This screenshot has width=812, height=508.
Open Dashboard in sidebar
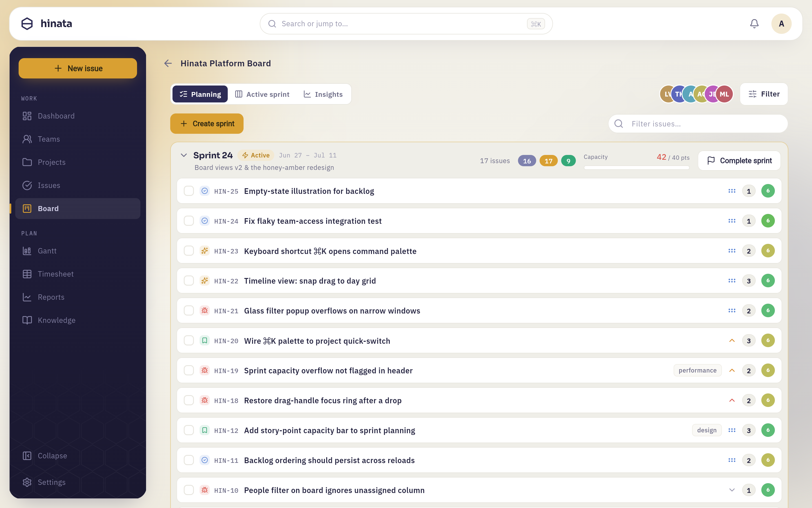point(78,116)
